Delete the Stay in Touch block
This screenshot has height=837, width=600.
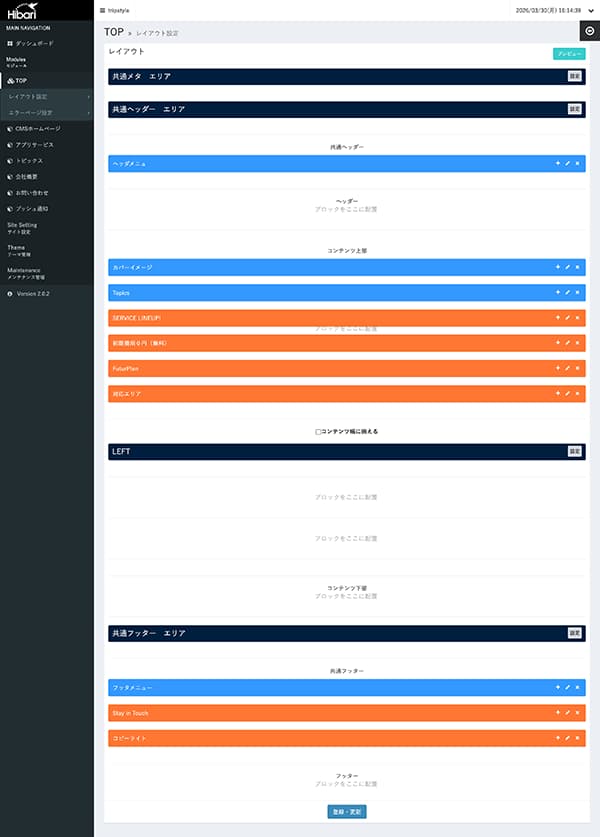tap(577, 713)
